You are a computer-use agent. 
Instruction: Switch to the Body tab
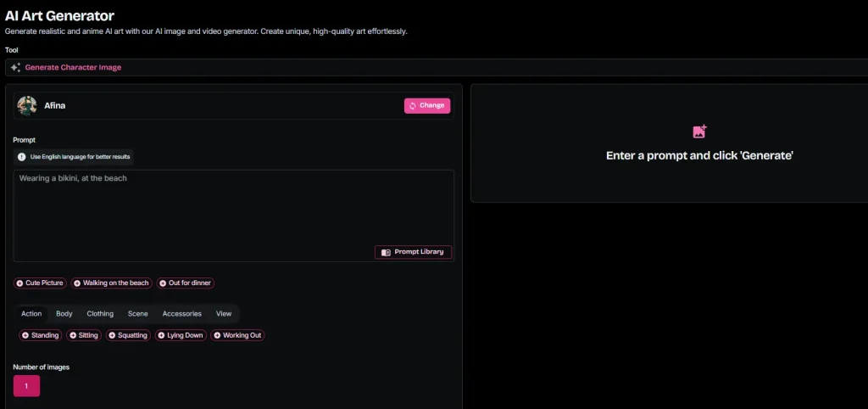pos(64,314)
